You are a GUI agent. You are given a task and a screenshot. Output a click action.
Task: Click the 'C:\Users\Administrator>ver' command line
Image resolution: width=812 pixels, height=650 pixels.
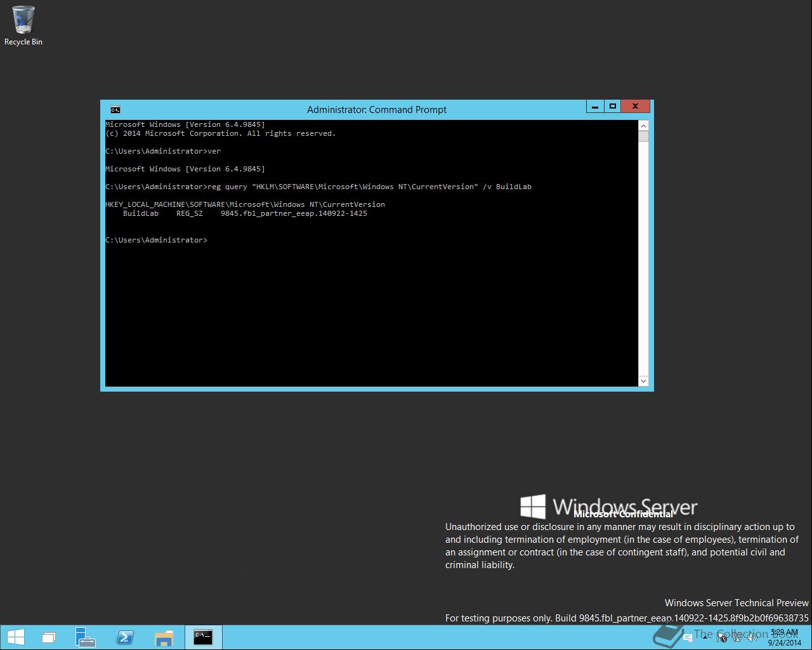coord(163,151)
